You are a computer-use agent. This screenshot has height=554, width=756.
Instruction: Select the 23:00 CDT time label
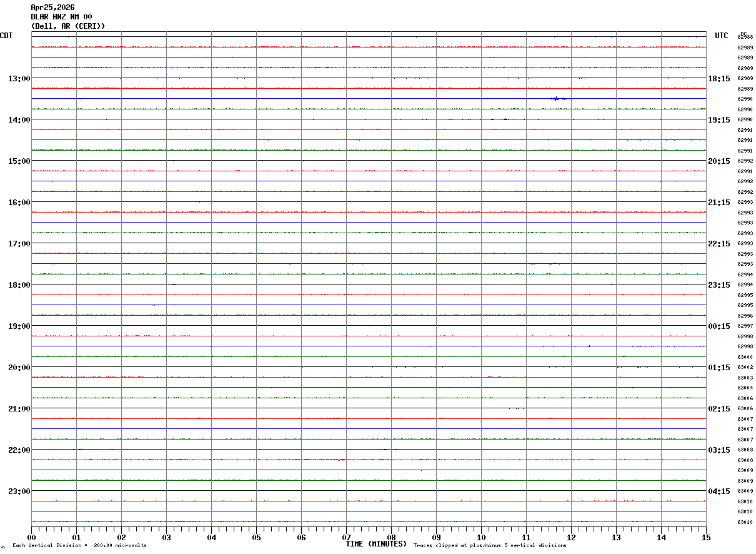coord(19,491)
